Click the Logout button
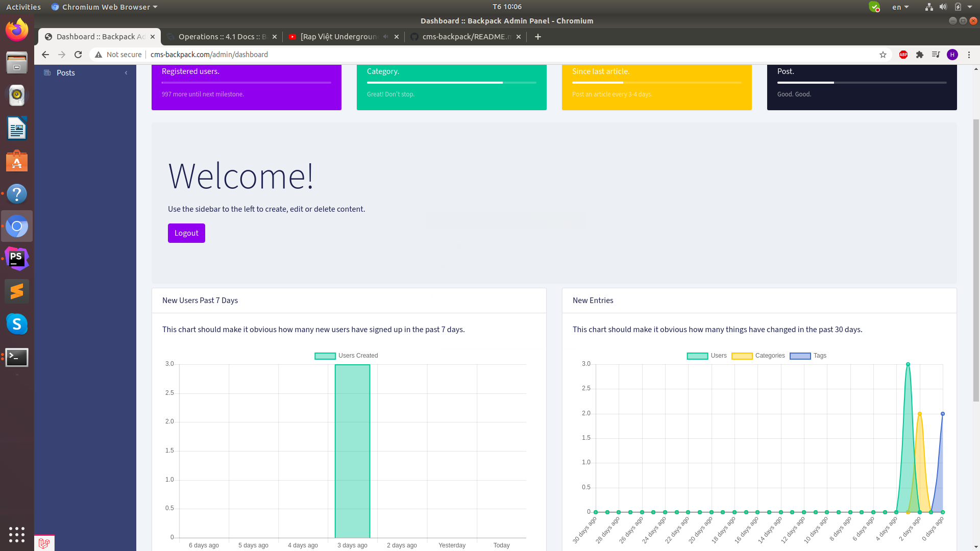Screen dimensions: 980x551 tap(186, 233)
